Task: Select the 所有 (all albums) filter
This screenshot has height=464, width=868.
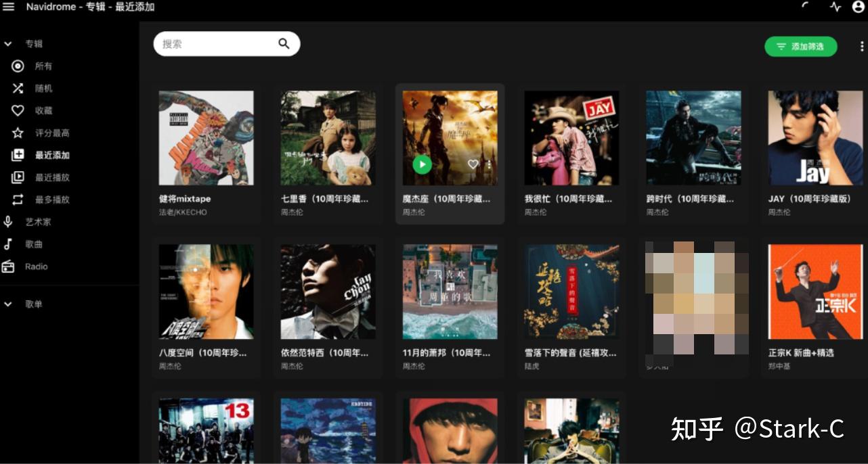Action: click(x=18, y=66)
